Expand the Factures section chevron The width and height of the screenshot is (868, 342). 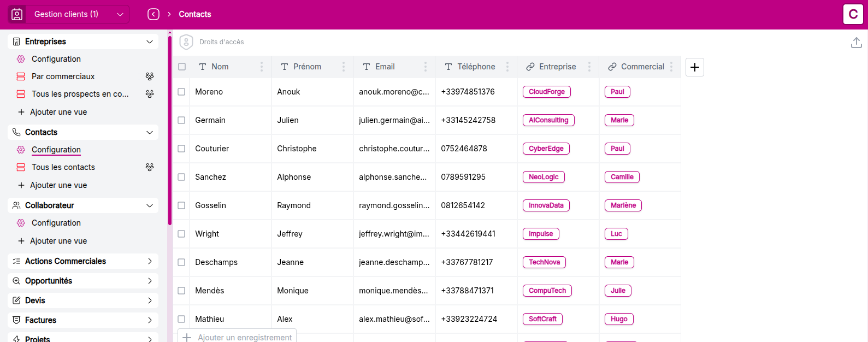[150, 320]
